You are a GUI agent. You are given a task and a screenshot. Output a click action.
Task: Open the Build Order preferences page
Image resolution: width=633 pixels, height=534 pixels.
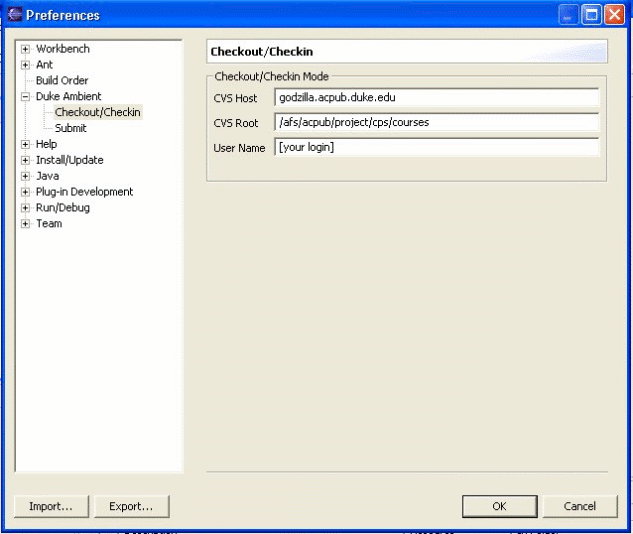pos(62,80)
